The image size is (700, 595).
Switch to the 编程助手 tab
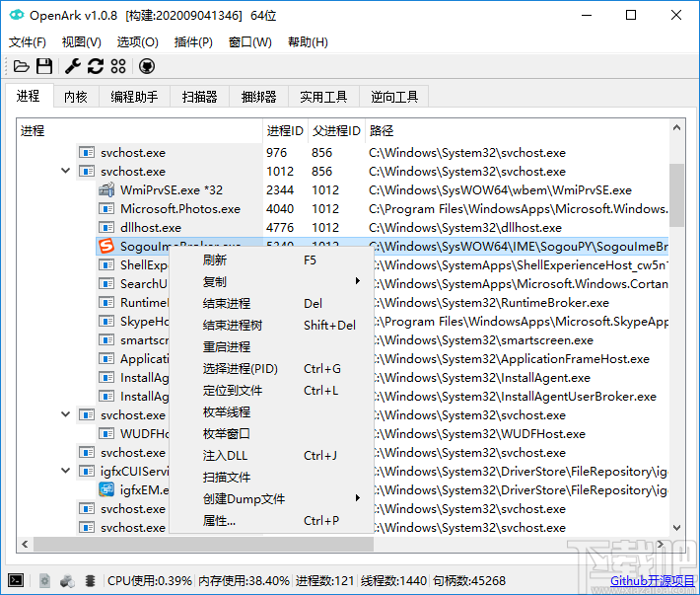(134, 97)
